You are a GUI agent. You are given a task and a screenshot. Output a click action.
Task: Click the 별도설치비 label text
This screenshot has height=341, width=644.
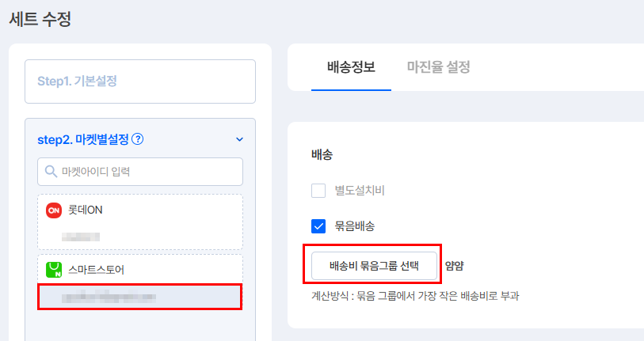360,190
